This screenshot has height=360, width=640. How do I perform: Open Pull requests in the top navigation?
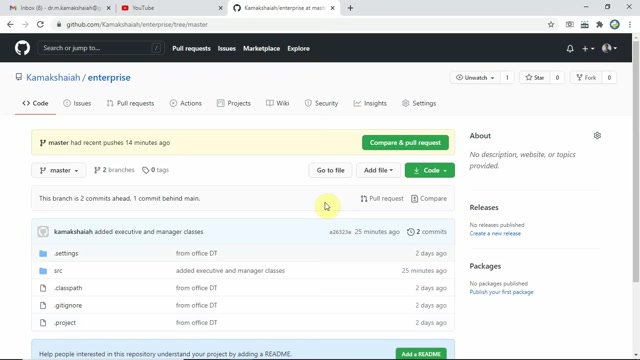191,49
